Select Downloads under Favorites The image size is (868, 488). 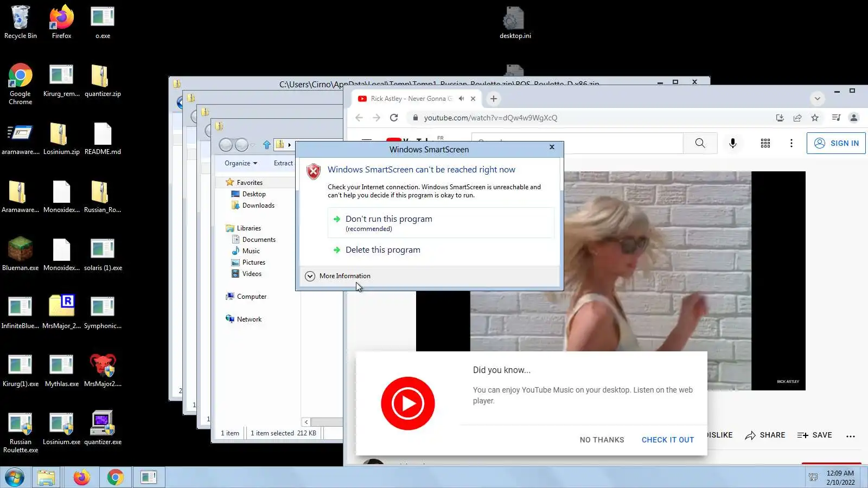point(258,206)
